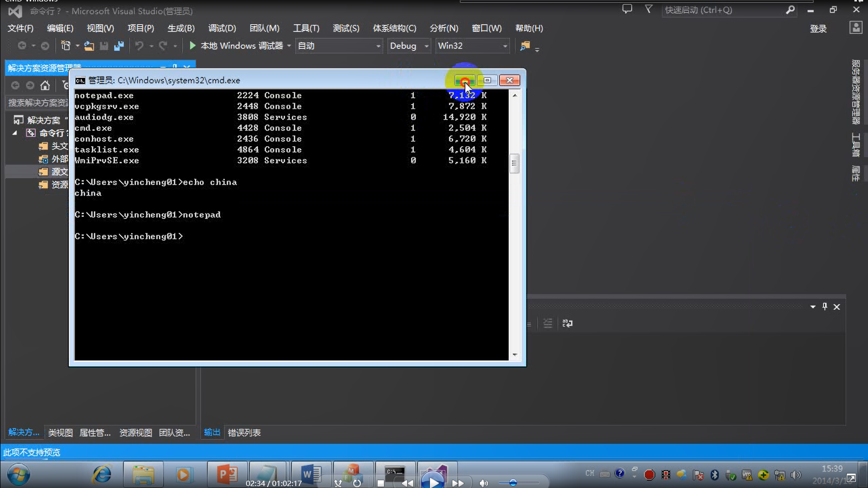This screenshot has width=868, height=488.
Task: Click the quick launch search magnifier icon
Action: pyautogui.click(x=790, y=10)
